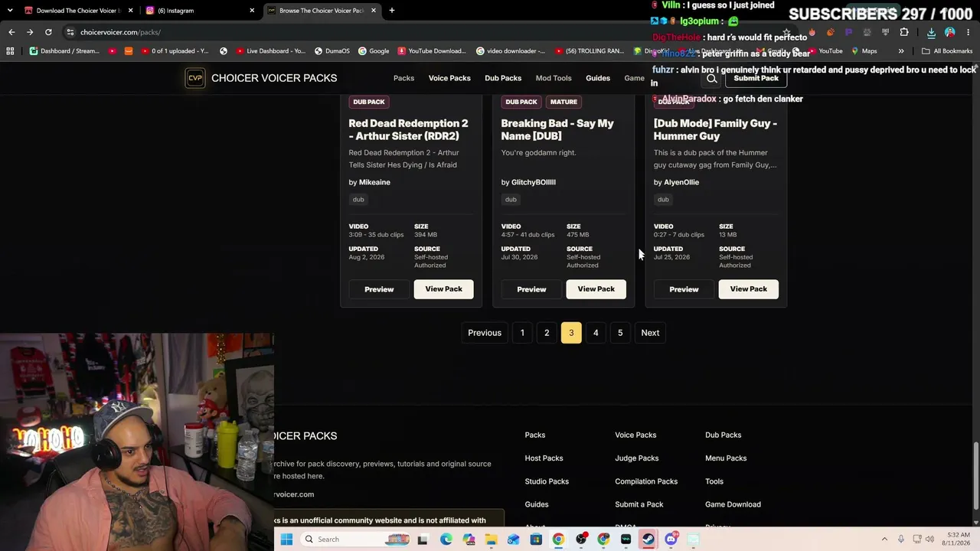Open the Chrome apps grid in the bookmarks bar
The width and height of the screenshot is (980, 551).
[x=10, y=51]
